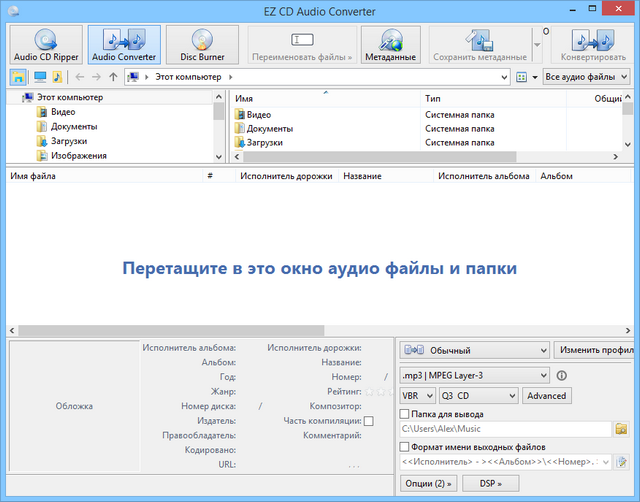Click the DSP » button
The image size is (640, 502).
click(490, 483)
